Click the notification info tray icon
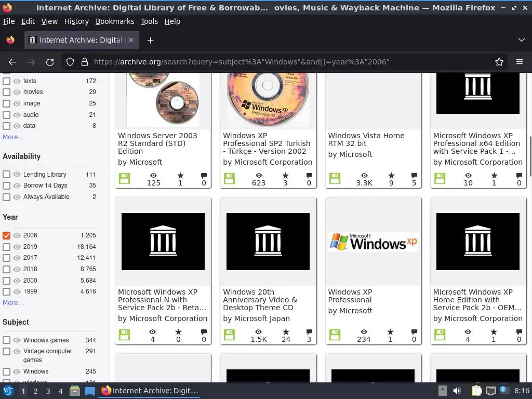 pyautogui.click(x=504, y=390)
